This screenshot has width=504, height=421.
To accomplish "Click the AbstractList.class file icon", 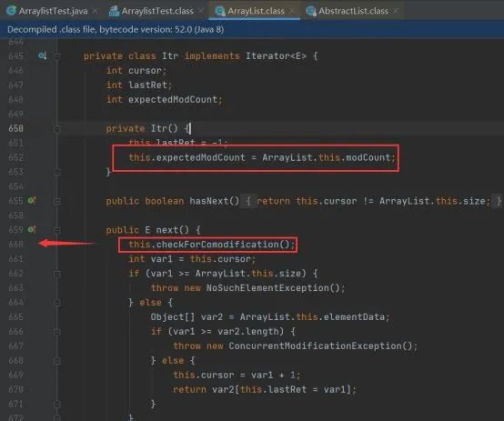I will click(311, 11).
